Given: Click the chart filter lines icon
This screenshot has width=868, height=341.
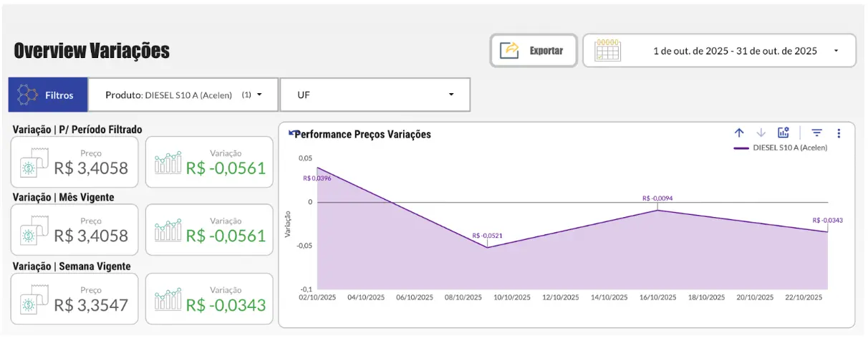Looking at the screenshot, I should (x=816, y=133).
